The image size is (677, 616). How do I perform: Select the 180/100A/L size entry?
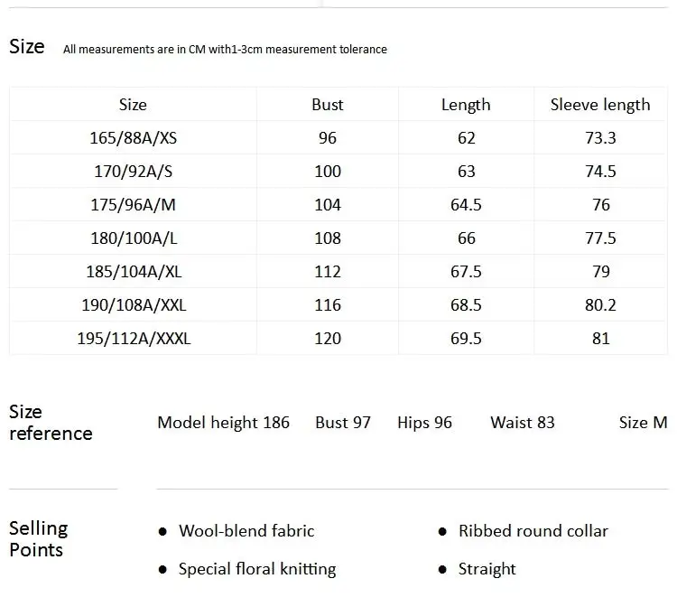click(134, 238)
